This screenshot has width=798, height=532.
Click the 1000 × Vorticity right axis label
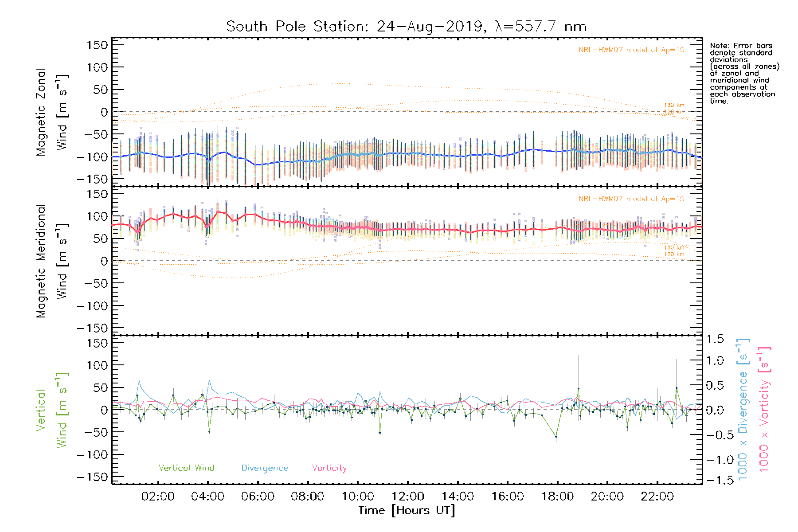764,410
